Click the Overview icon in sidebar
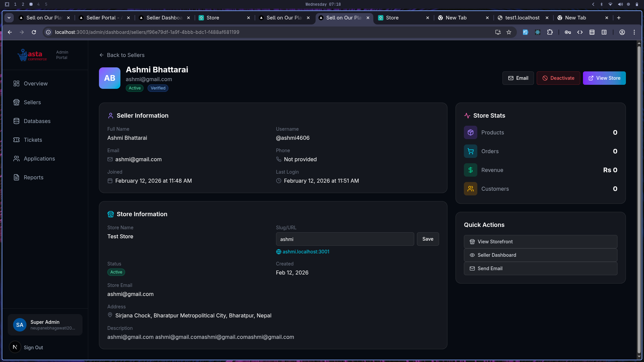The width and height of the screenshot is (644, 362). tap(17, 83)
